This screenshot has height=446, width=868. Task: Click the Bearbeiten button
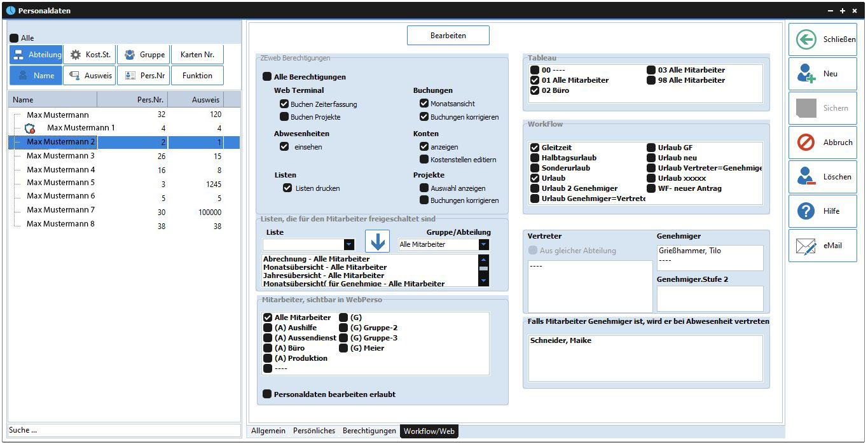(448, 36)
